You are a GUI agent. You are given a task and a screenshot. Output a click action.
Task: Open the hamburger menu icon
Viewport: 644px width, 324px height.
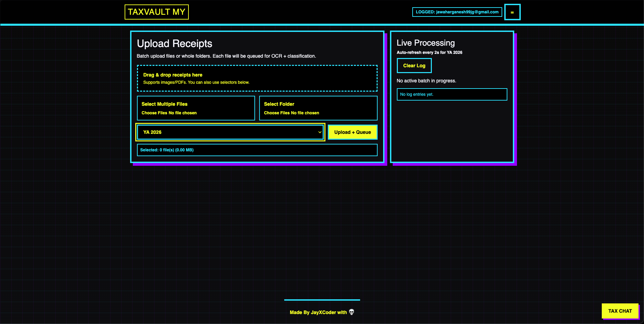512,12
